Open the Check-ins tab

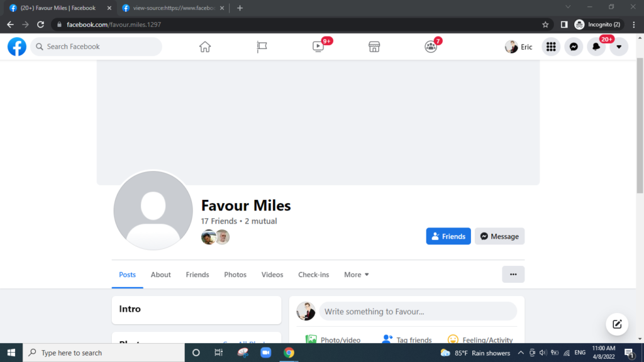pos(313,275)
